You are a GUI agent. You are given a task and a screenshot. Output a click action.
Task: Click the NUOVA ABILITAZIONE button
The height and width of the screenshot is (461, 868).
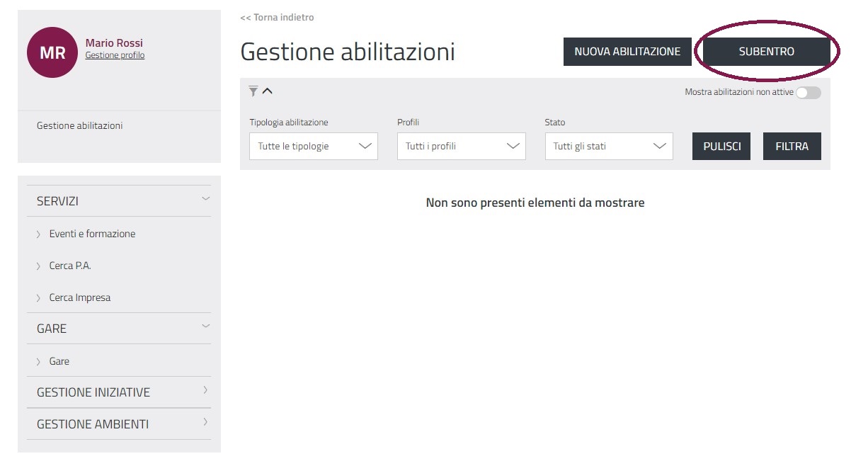tap(627, 52)
